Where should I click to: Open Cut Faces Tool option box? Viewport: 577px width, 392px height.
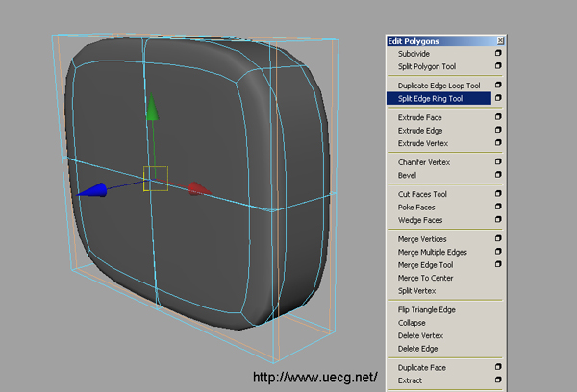pyautogui.click(x=498, y=194)
